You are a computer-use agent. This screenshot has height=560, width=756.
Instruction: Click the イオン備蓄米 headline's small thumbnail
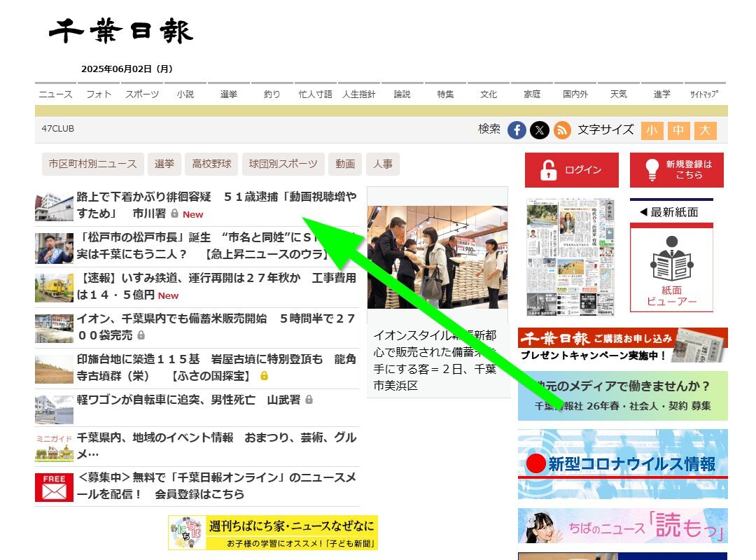click(54, 328)
